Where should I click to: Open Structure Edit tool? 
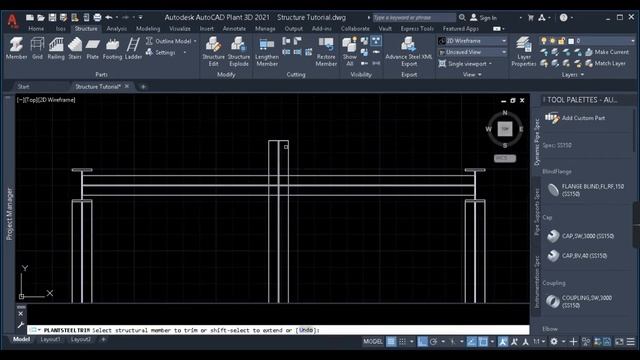click(213, 51)
